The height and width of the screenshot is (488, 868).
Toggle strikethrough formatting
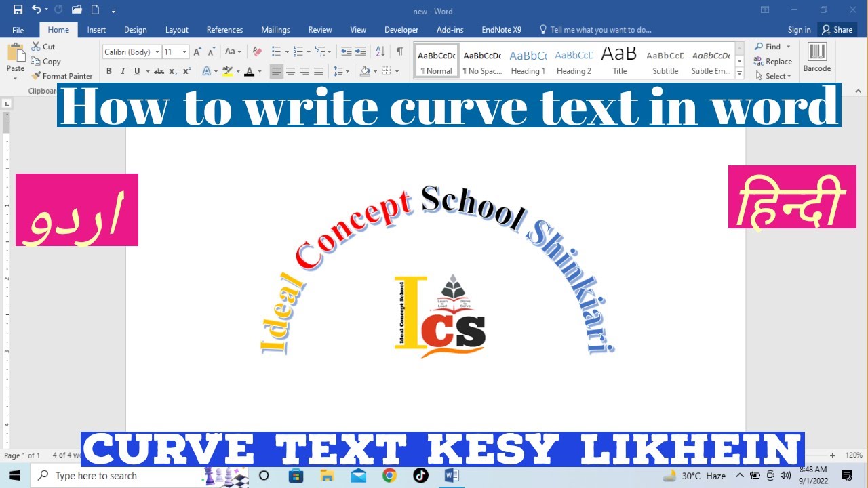tap(159, 71)
